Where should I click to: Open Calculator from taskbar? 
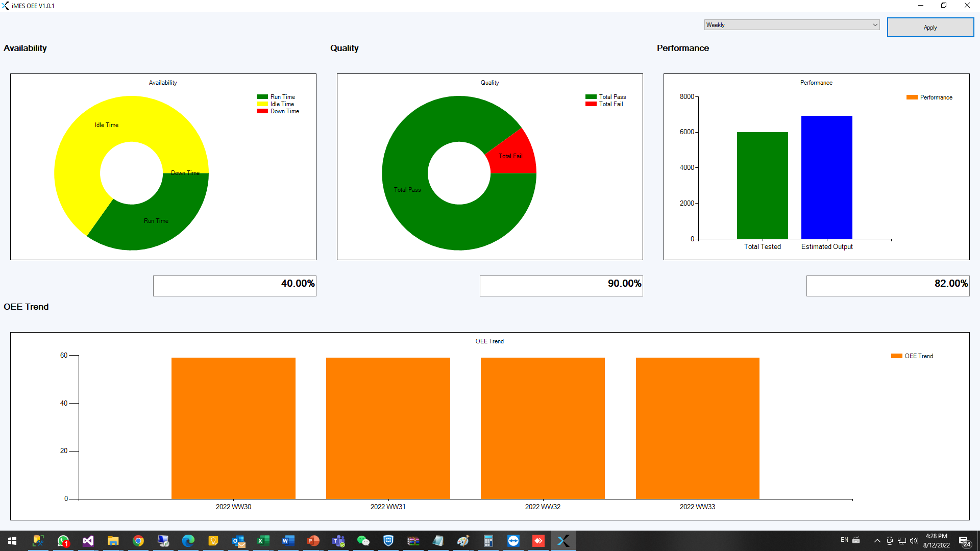[488, 541]
